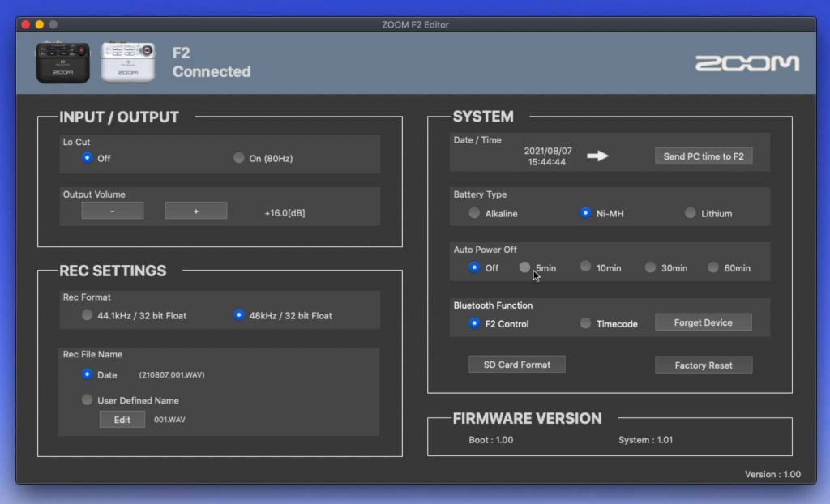The image size is (830, 504).
Task: Click the white F2 recorder device image
Action: click(127, 63)
